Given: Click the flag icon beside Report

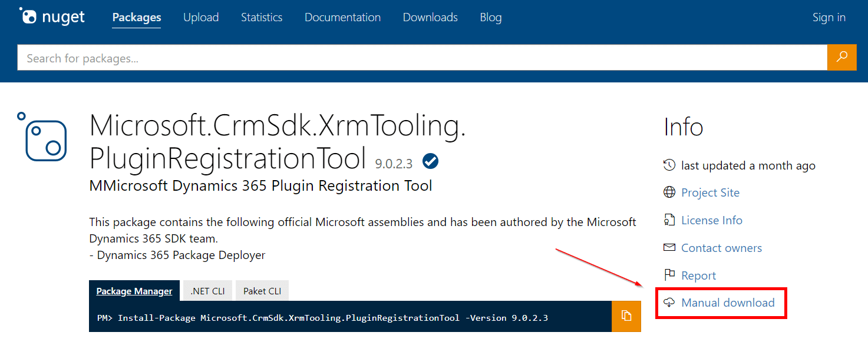Looking at the screenshot, I should tap(669, 275).
